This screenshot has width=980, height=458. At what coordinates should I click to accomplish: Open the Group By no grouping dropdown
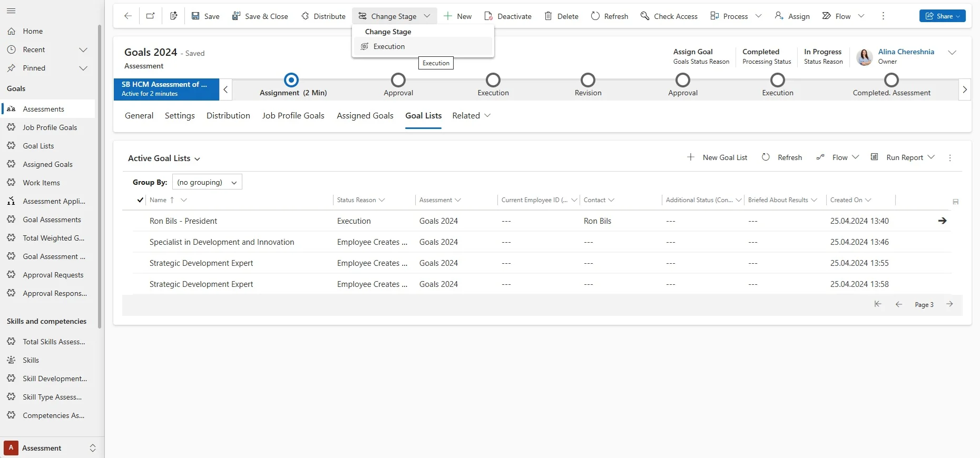point(207,182)
